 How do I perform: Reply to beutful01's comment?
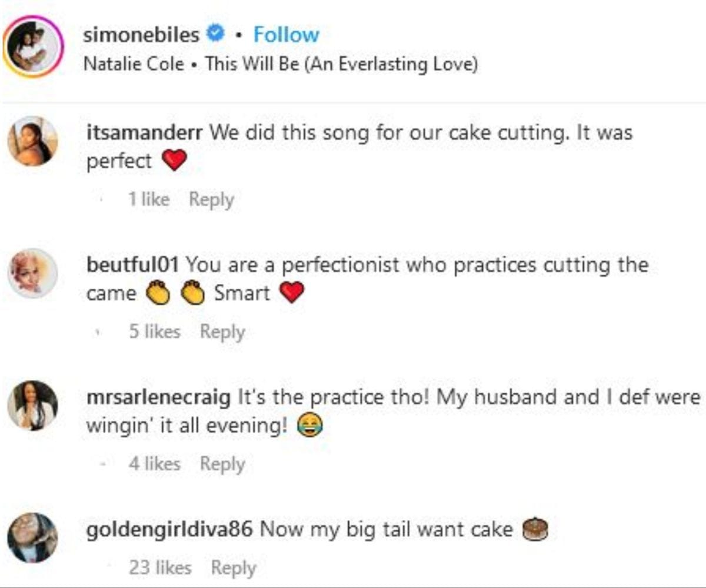coord(222,332)
